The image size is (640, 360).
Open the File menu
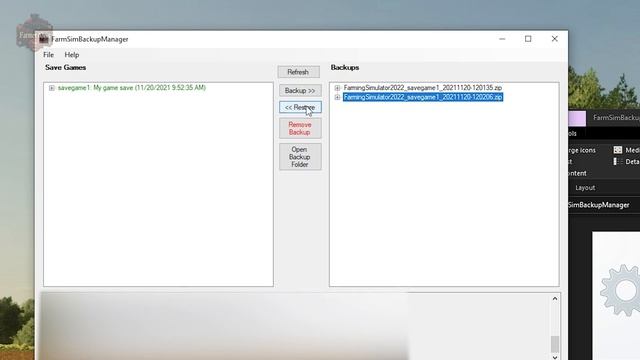[48, 55]
